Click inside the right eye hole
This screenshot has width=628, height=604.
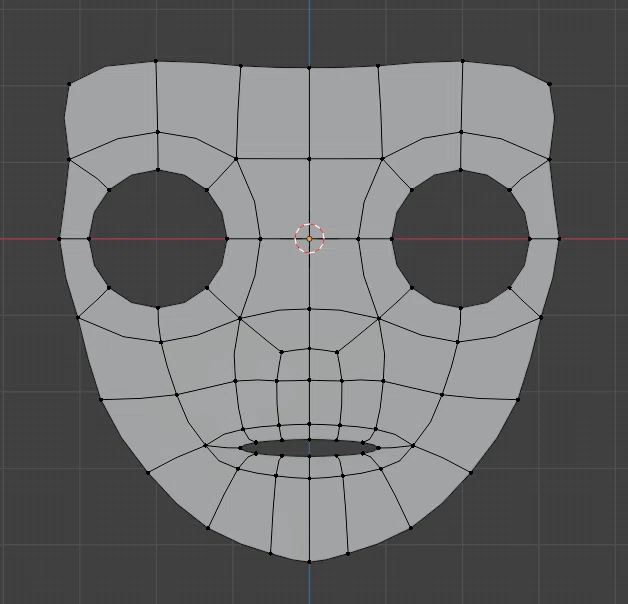point(461,239)
